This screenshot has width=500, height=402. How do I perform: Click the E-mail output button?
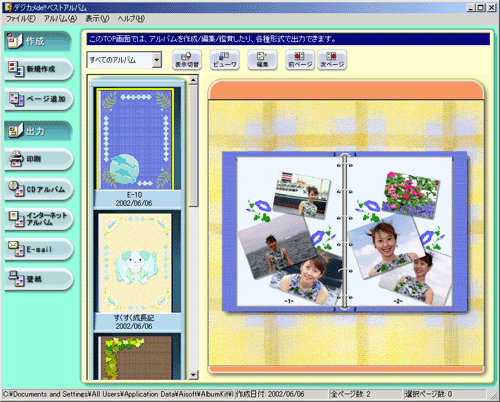[39, 249]
